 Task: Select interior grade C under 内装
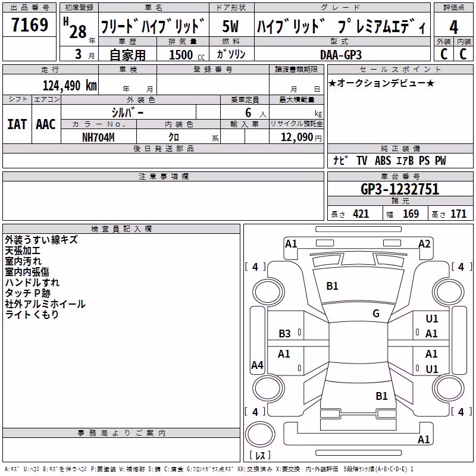tap(464, 54)
